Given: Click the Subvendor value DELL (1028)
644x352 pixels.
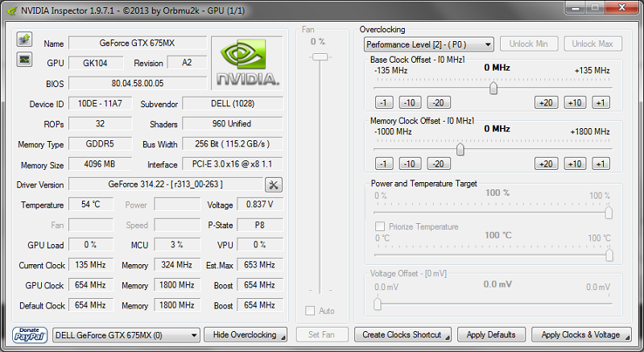Looking at the screenshot, I should click(x=233, y=103).
